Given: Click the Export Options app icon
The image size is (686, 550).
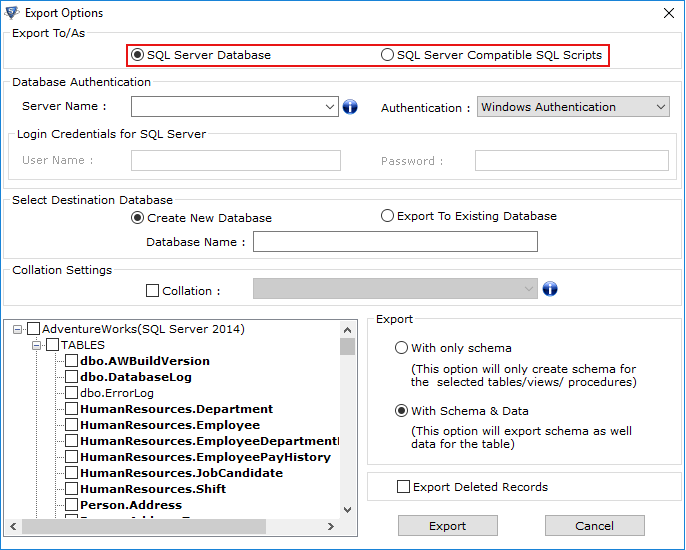Looking at the screenshot, I should point(12,13).
